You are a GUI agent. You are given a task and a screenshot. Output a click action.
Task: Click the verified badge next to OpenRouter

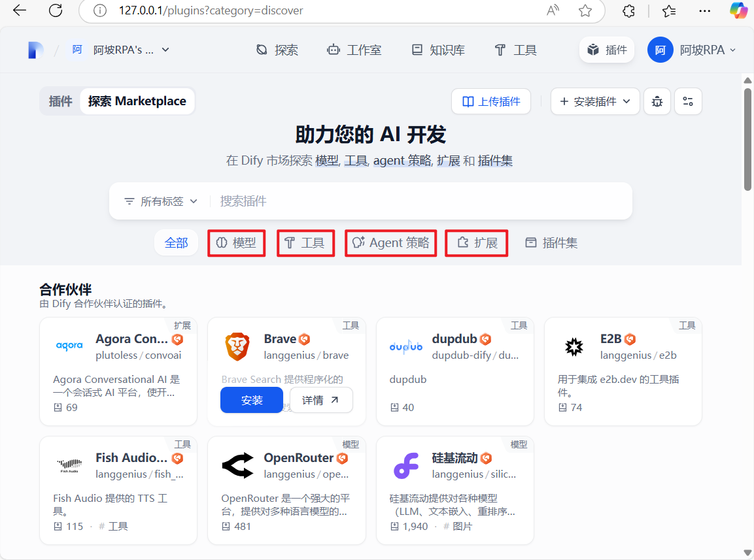coord(343,458)
